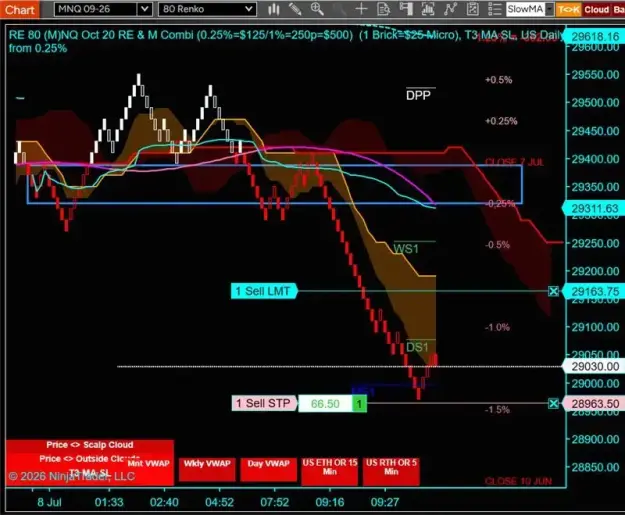
Task: Click the RE 80 (M)NQ indicator title text
Action: pyautogui.click(x=285, y=41)
